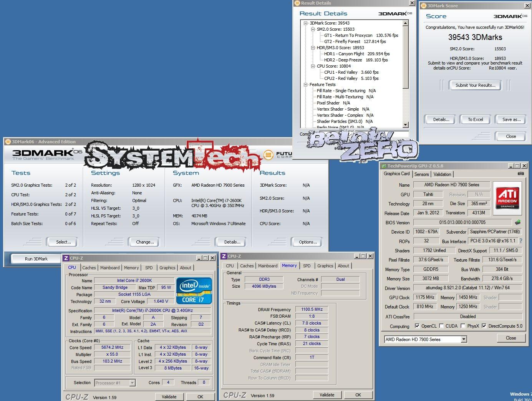Click the left CPU-Z window's Z title icon

click(x=66, y=258)
